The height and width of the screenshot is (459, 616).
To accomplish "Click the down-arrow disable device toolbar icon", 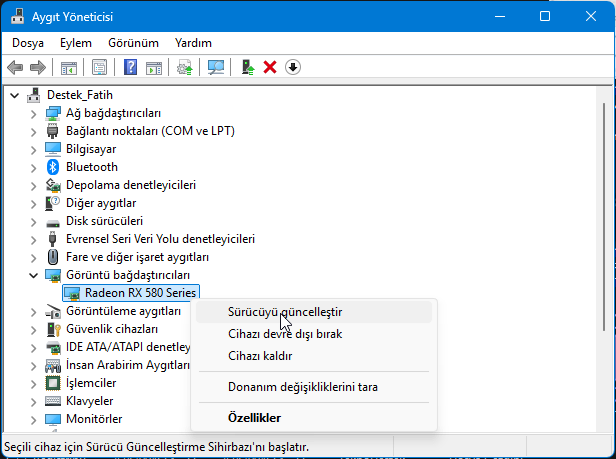I will click(292, 67).
